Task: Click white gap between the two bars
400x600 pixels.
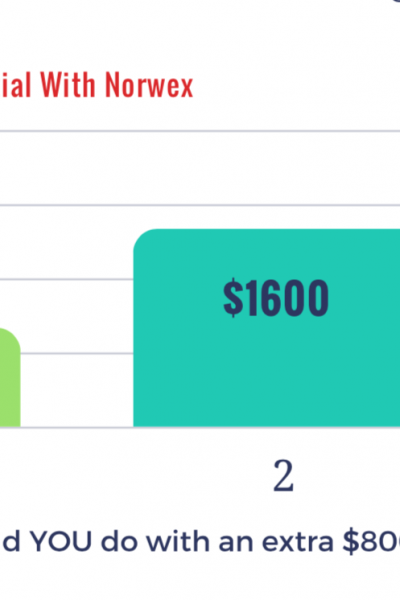Action: pyautogui.click(x=77, y=390)
